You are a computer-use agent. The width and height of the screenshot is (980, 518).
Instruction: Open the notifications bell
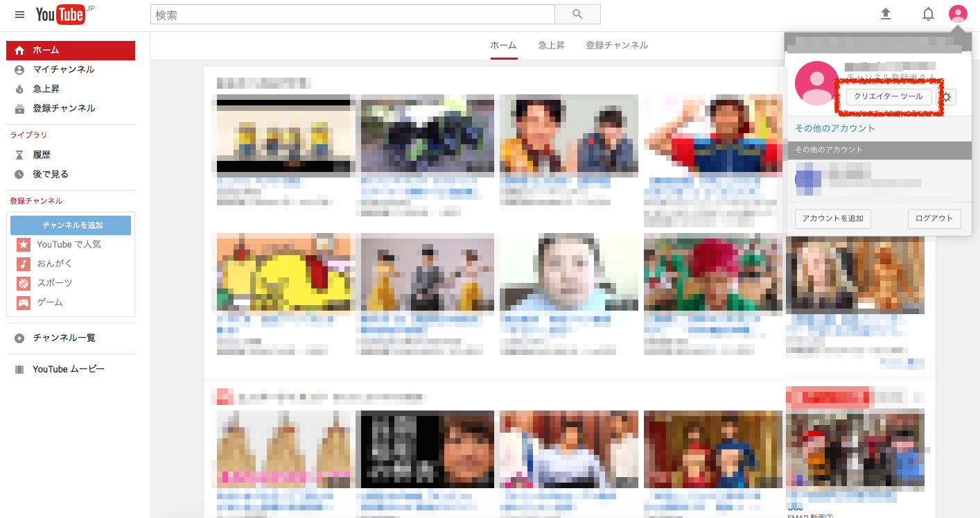pos(928,14)
